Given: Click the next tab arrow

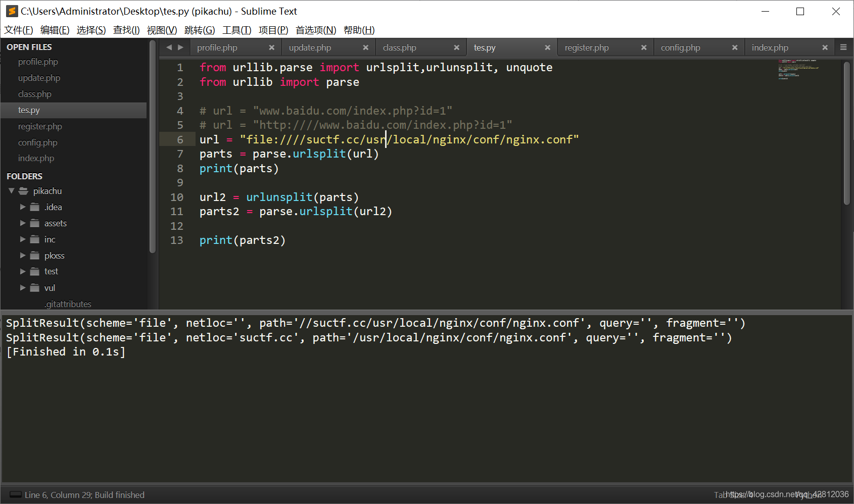Looking at the screenshot, I should (x=180, y=47).
